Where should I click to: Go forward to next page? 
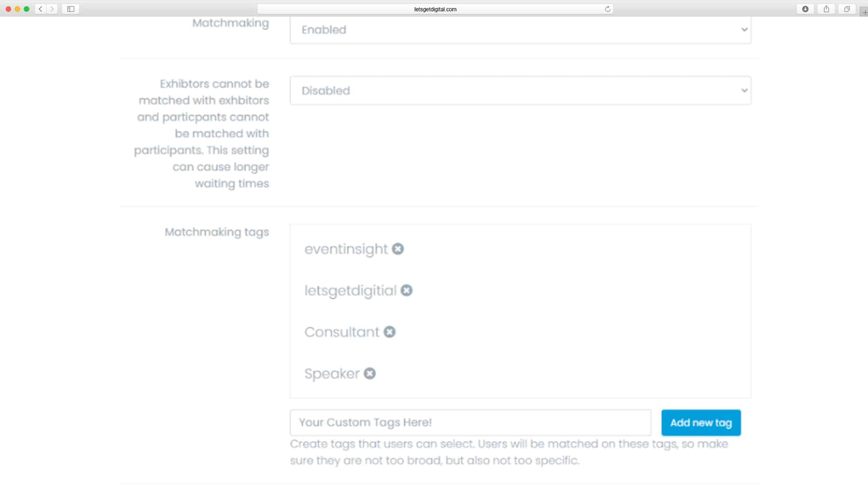pos(52,9)
